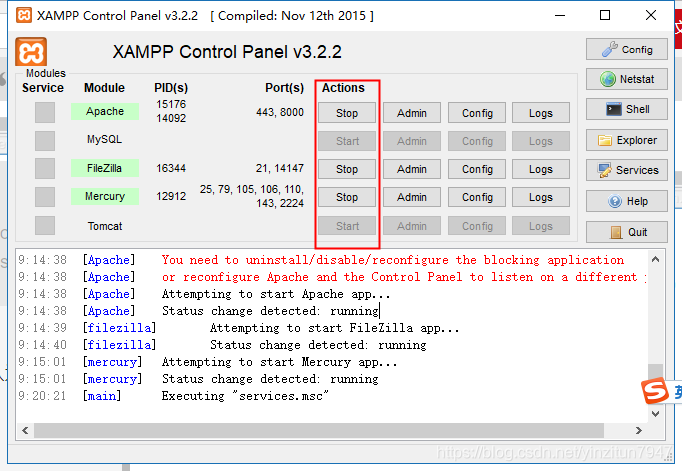682x471 pixels.
Task: Open FileZilla Logs menu
Action: tap(541, 169)
